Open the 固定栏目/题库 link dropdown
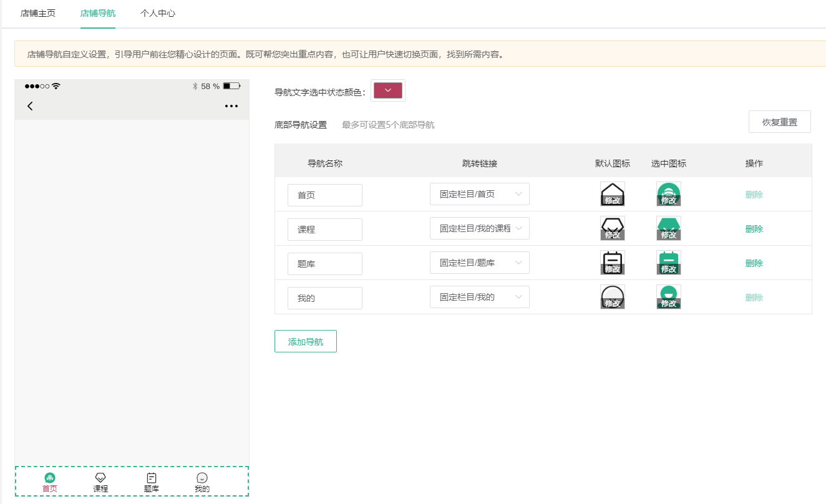Screen dimensions: 826x504 [480, 263]
